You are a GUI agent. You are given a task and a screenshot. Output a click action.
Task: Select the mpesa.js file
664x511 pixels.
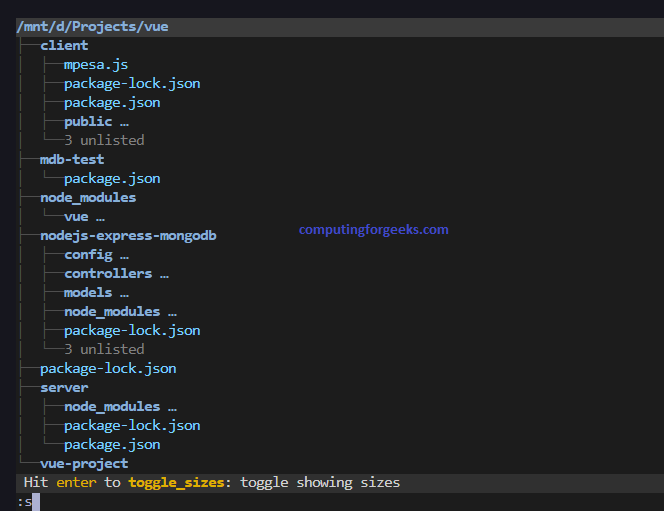pos(96,64)
